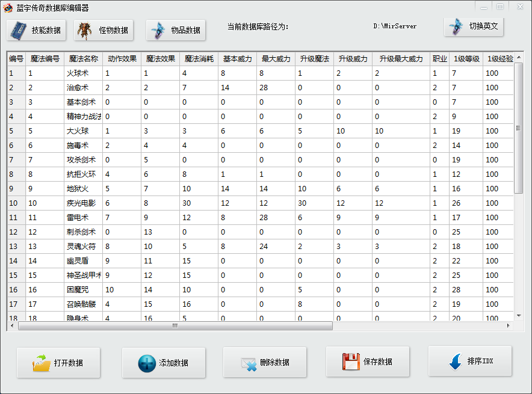The image size is (532, 394).
Task: Click 最大威力 value 24 in 灵魂火符 row
Action: 276,246
